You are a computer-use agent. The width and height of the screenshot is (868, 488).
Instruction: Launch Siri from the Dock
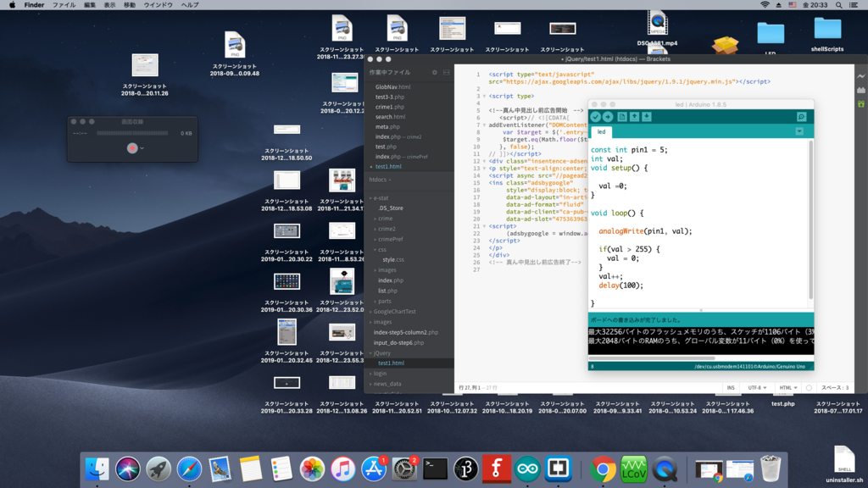click(x=128, y=469)
